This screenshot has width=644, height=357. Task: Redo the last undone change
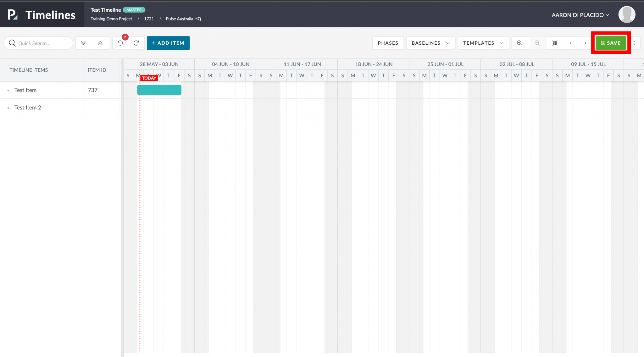(x=136, y=43)
